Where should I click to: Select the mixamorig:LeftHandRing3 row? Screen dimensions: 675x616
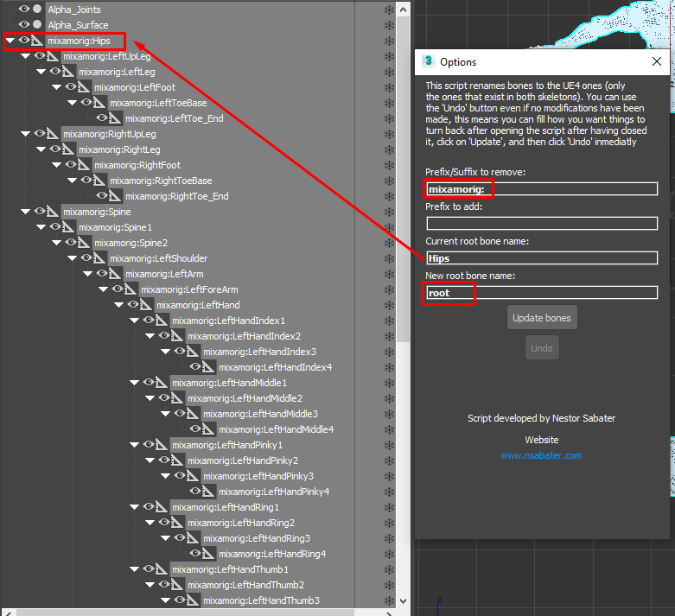257,538
